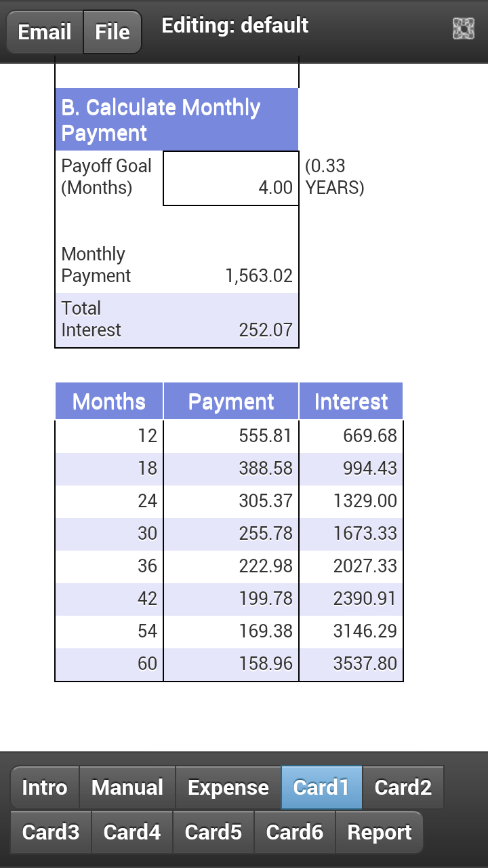This screenshot has height=868, width=488.
Task: Open the Email menu
Action: coord(45,32)
